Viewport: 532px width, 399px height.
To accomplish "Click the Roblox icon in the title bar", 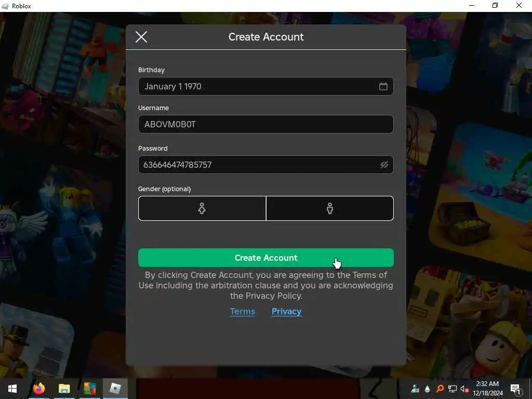I will pyautogui.click(x=5, y=6).
